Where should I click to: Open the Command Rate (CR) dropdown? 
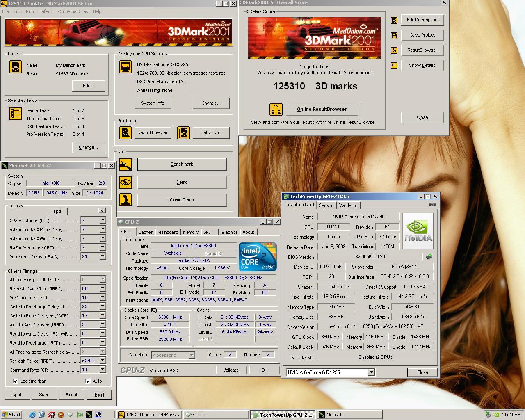[x=103, y=370]
